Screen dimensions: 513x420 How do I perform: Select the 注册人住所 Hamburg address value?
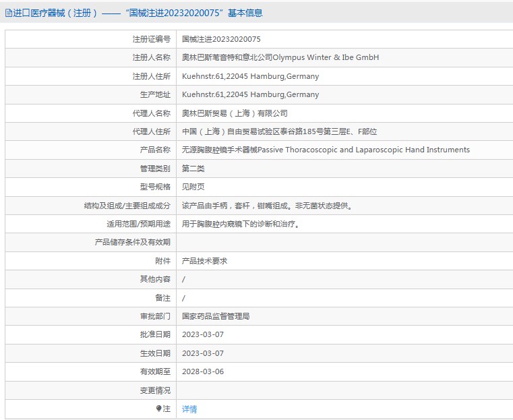[x=250, y=76]
